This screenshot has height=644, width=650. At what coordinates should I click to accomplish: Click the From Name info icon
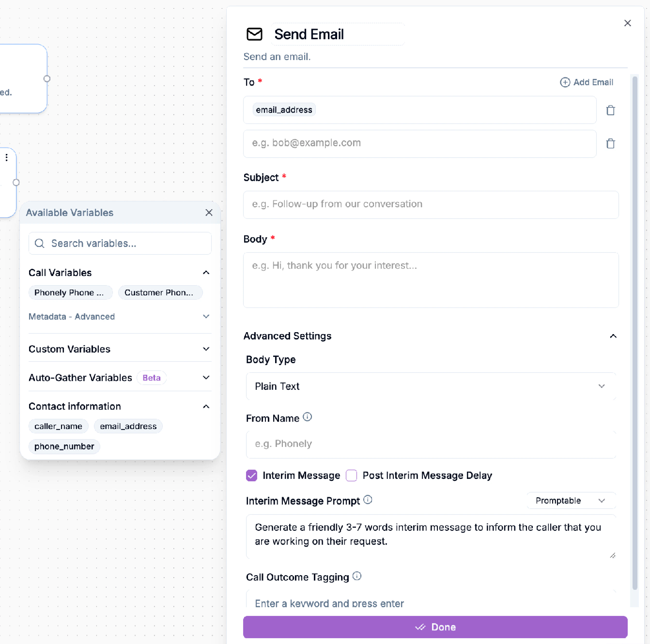click(307, 417)
